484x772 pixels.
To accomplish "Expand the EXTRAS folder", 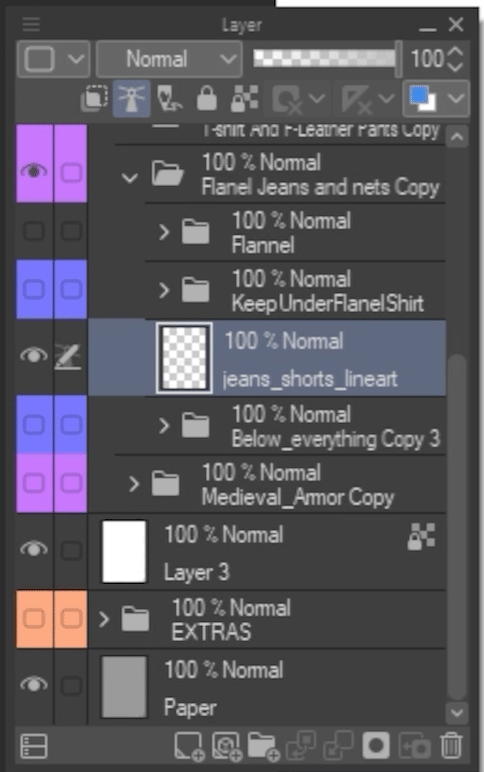I will tap(103, 619).
